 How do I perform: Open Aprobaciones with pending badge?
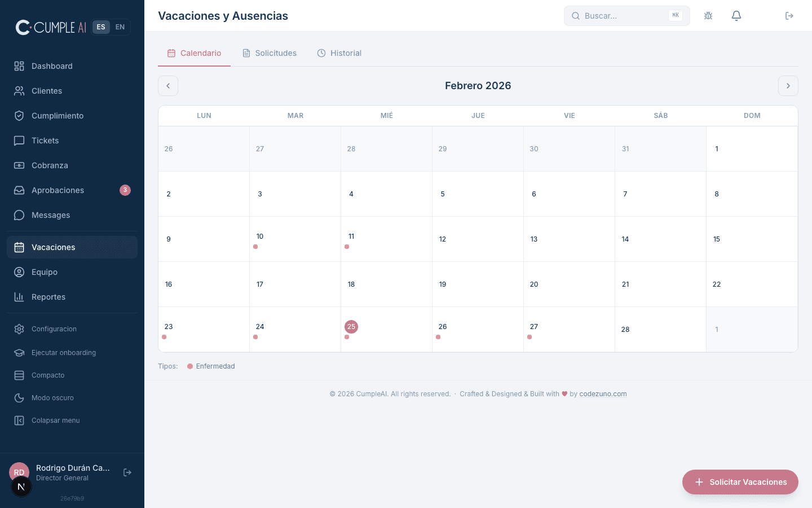(58, 190)
